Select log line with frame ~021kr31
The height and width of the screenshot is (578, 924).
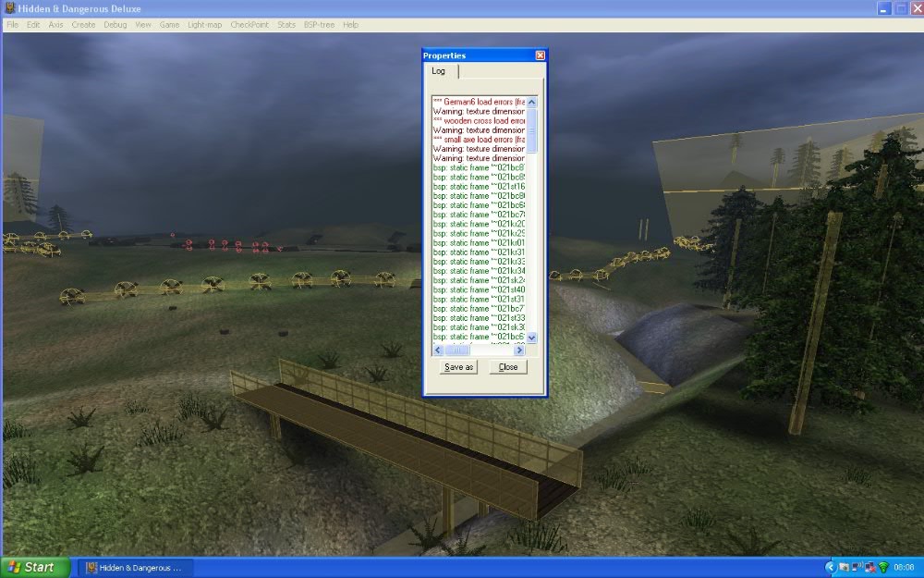tap(479, 252)
